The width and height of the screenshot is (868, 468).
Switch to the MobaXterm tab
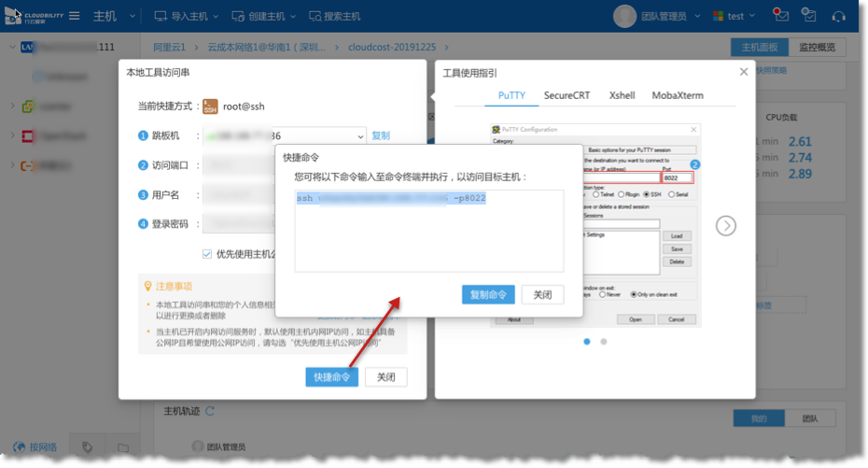[x=678, y=95]
